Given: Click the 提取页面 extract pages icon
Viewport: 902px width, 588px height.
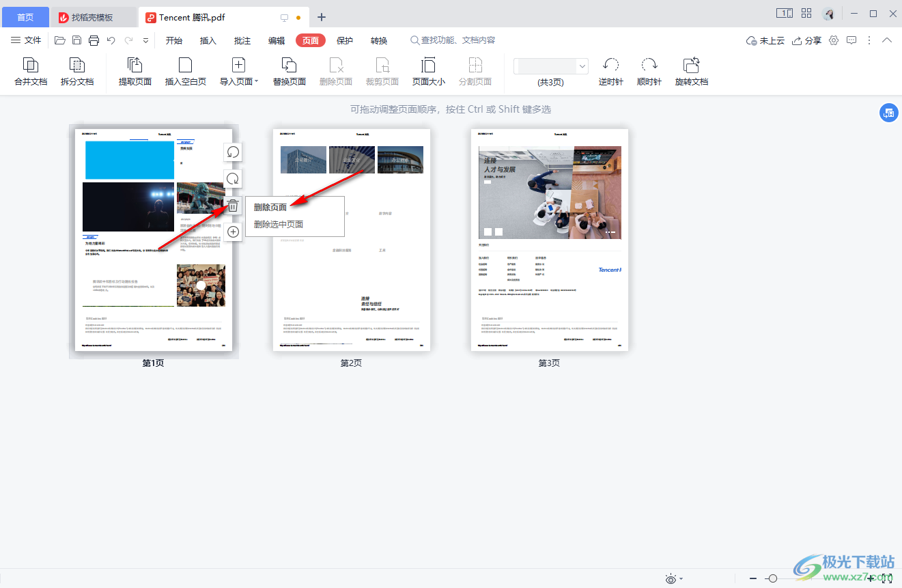Looking at the screenshot, I should (x=135, y=65).
